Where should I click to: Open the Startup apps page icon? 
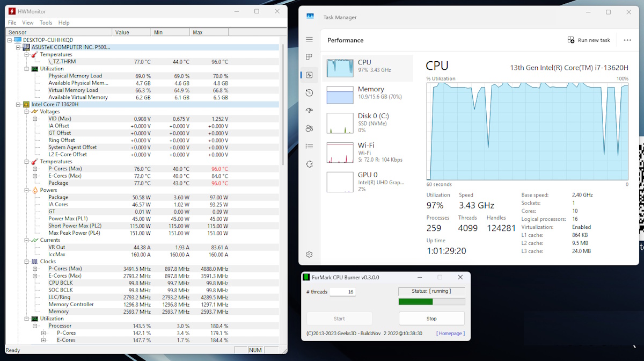[309, 110]
